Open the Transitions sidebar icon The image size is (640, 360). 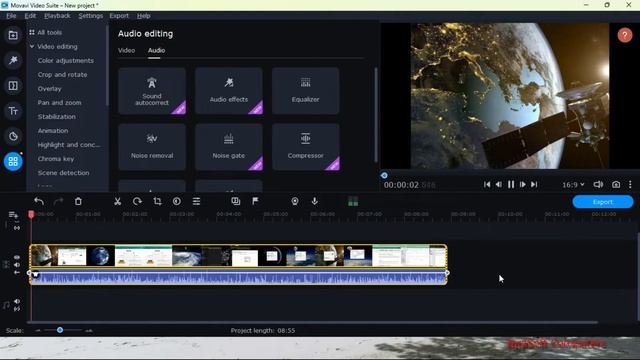pyautogui.click(x=13, y=86)
